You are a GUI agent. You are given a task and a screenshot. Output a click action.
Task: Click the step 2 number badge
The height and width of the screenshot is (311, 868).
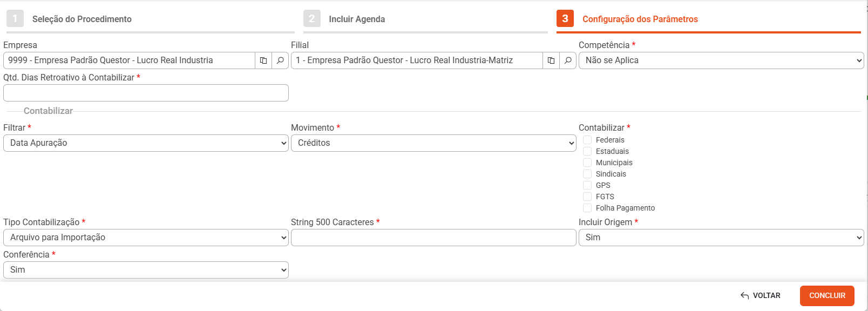[312, 18]
